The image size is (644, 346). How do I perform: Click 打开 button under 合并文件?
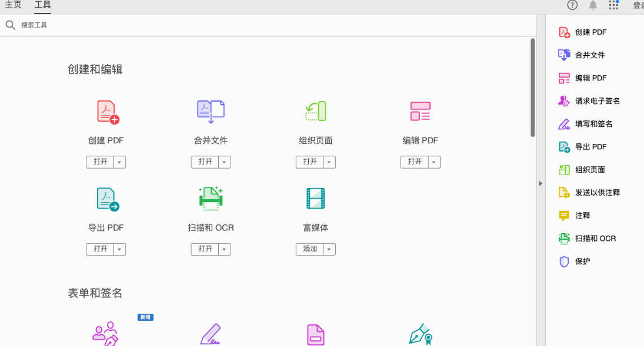[205, 162]
